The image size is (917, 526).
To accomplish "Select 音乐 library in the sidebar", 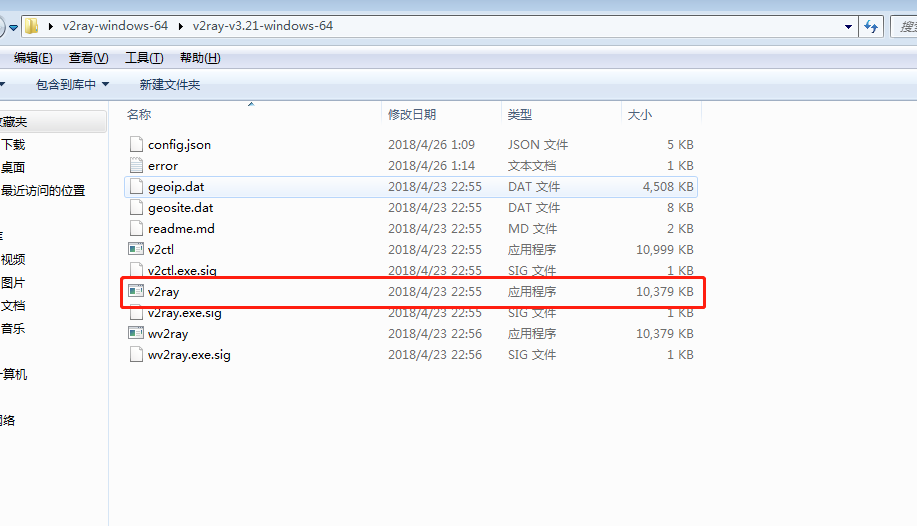I will coord(13,328).
